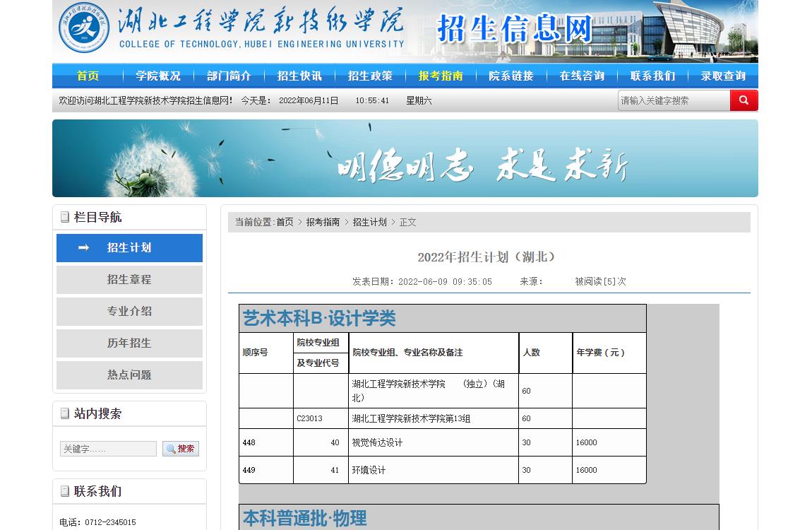Click the university logo emblem

tap(84, 28)
